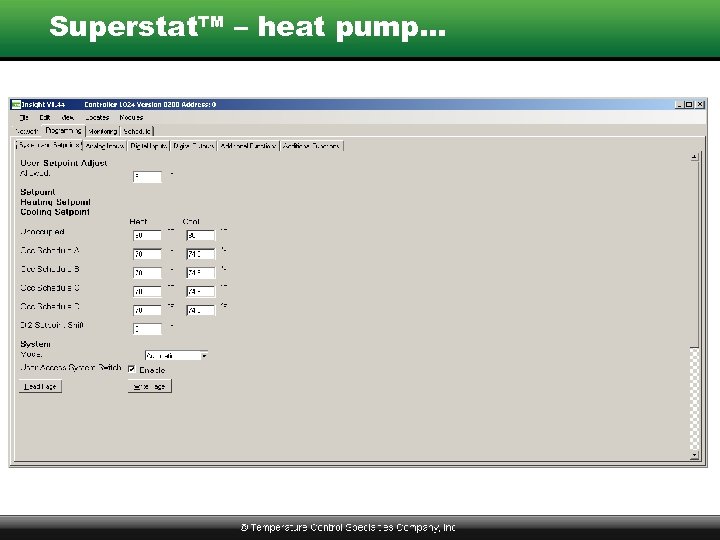The height and width of the screenshot is (540, 720).
Task: Click the Unoccupied Heat setpoint field
Action: [x=147, y=236]
